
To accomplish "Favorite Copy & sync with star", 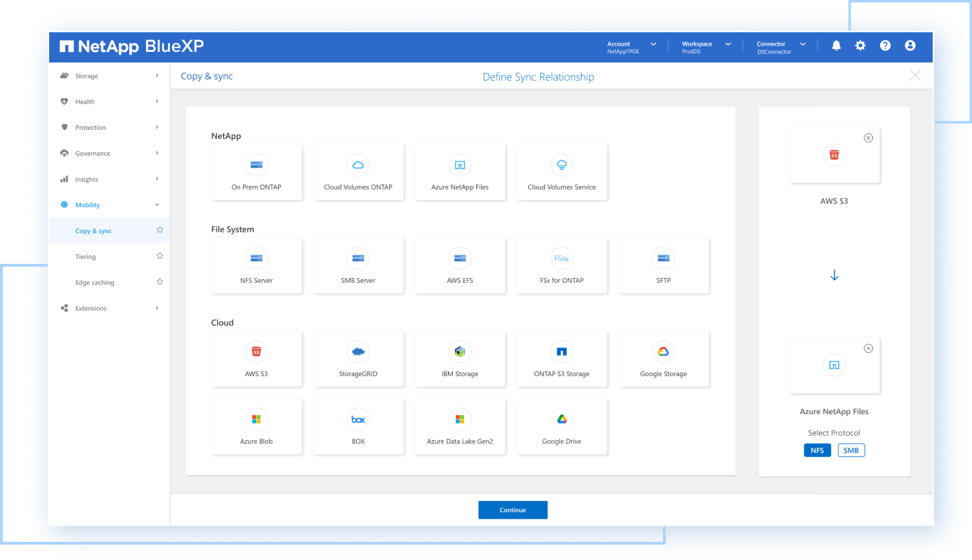I will click(x=159, y=230).
